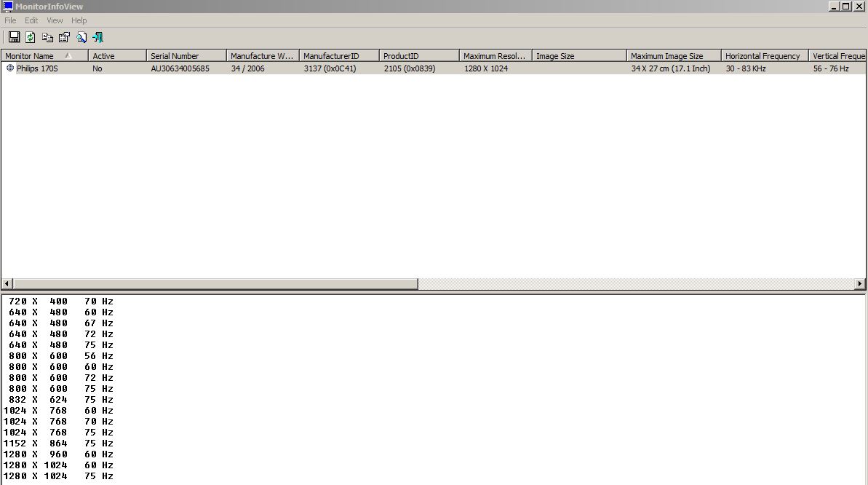
Task: Click the 30 - 83 KHz frequency cell
Action: click(x=746, y=68)
